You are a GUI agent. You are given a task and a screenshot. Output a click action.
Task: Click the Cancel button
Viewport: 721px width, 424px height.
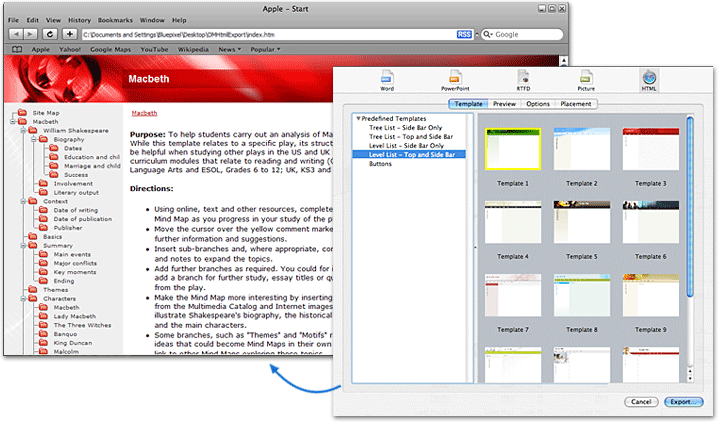tap(641, 402)
